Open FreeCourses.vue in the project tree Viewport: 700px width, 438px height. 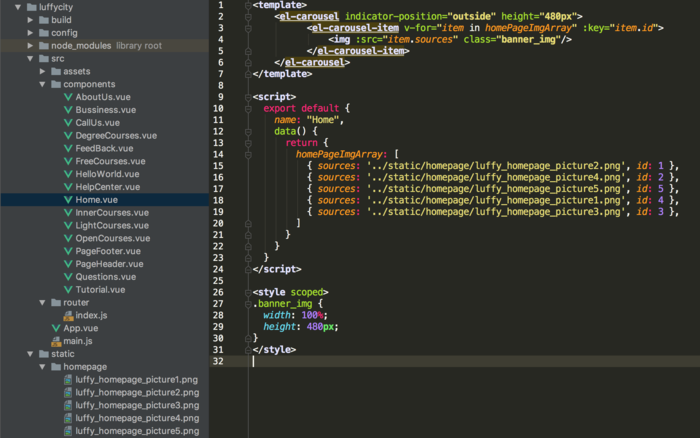(110, 161)
